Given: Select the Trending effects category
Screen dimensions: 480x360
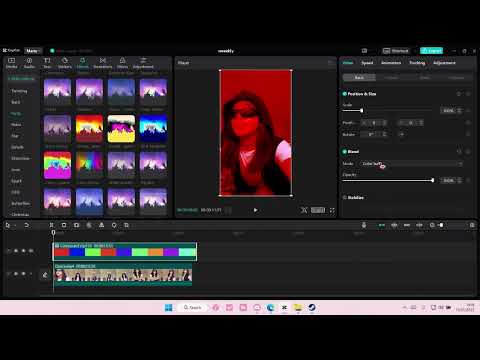Looking at the screenshot, I should pos(19,91).
